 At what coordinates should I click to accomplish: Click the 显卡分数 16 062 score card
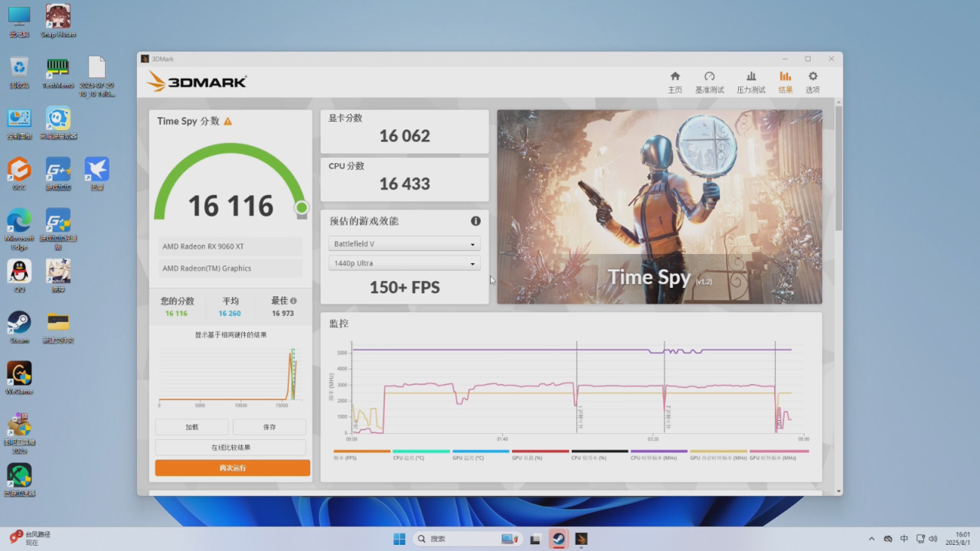(x=404, y=132)
